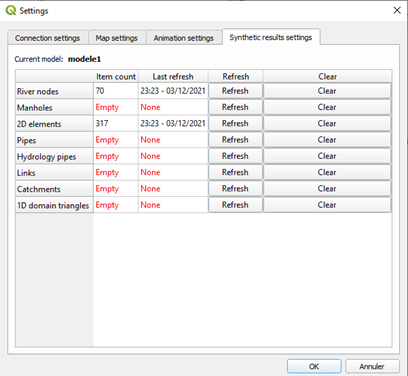Screen dimensions: 408x376
Task: Open the Animation settings tab
Action: coord(184,38)
